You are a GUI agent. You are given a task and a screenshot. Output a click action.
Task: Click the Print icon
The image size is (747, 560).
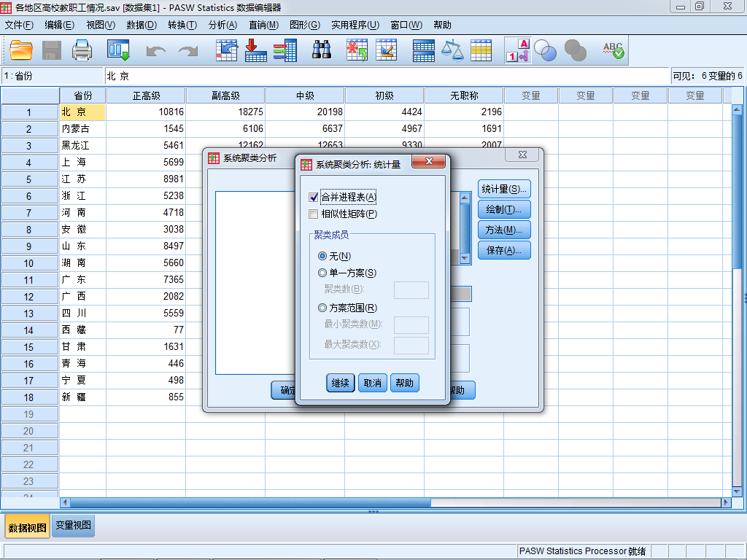pyautogui.click(x=82, y=50)
